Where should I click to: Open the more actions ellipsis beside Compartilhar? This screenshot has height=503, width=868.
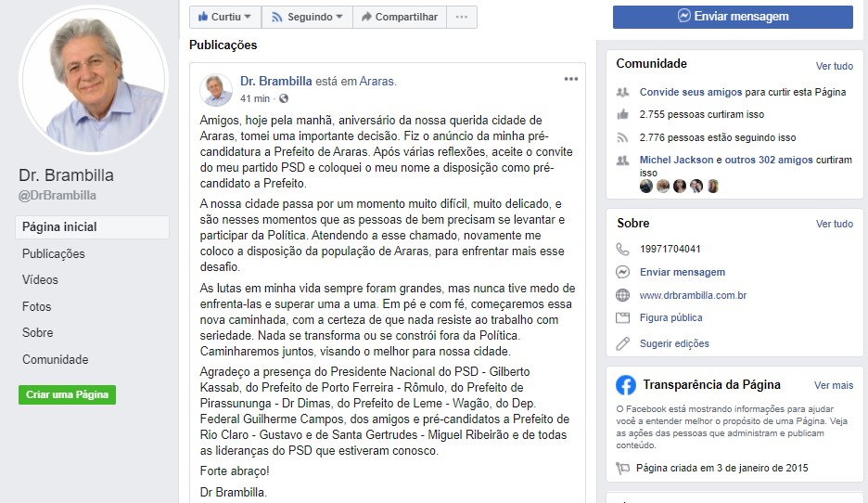coord(461,17)
